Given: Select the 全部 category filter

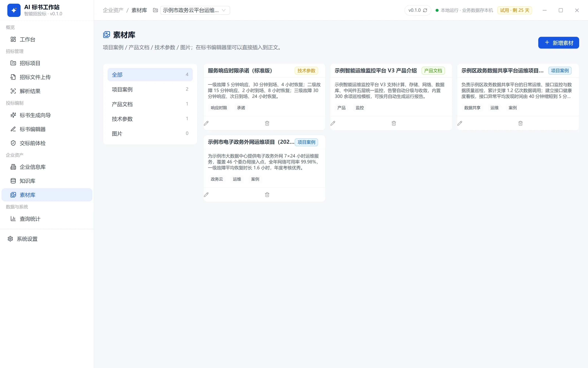Looking at the screenshot, I should click(150, 75).
